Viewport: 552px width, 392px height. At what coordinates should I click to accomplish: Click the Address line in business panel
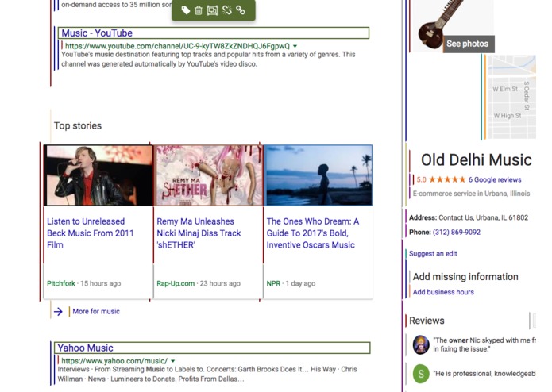point(469,217)
